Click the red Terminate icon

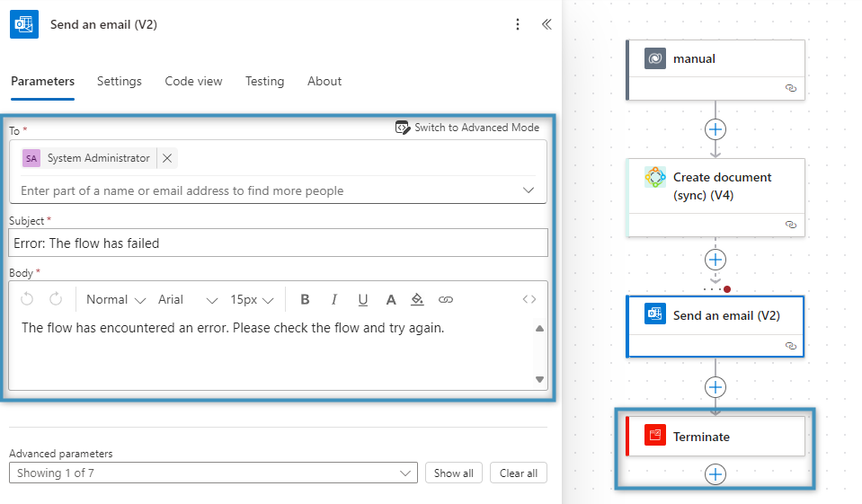pyautogui.click(x=655, y=436)
